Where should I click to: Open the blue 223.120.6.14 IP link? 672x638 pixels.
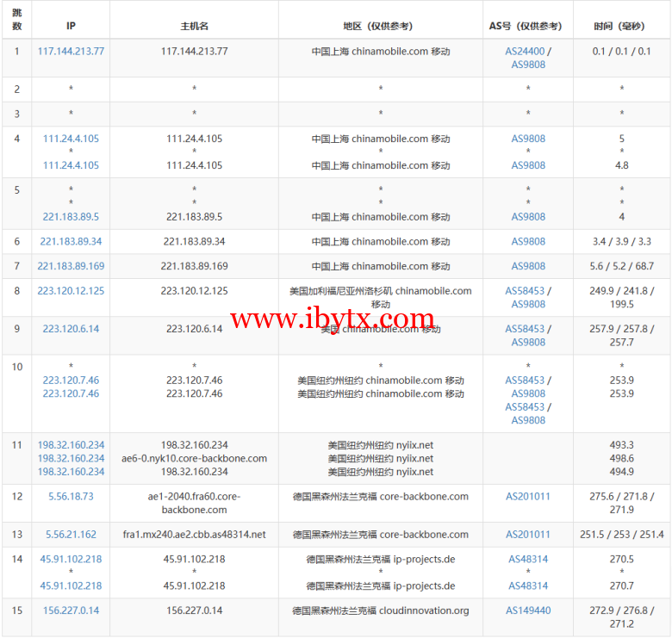(71, 329)
